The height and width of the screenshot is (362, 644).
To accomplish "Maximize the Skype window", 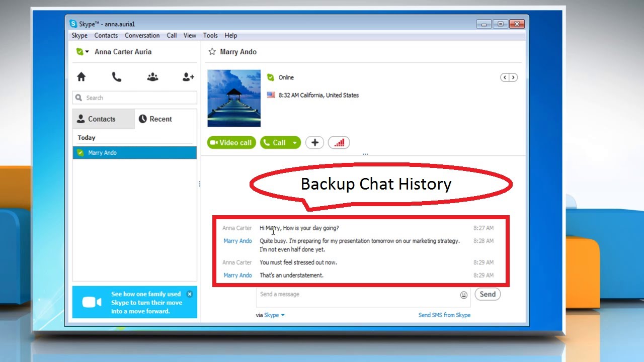I will 500,24.
